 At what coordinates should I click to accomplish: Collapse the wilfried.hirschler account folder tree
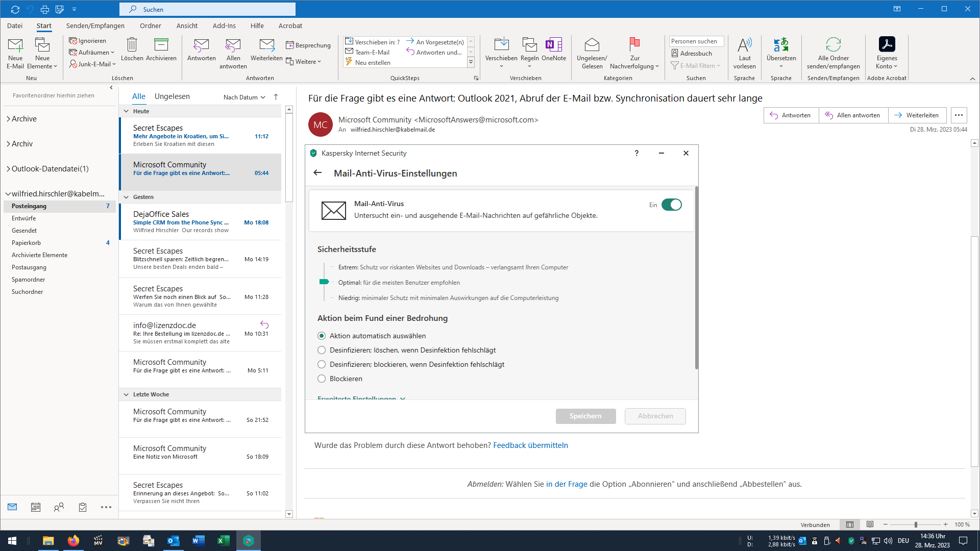coord(8,194)
